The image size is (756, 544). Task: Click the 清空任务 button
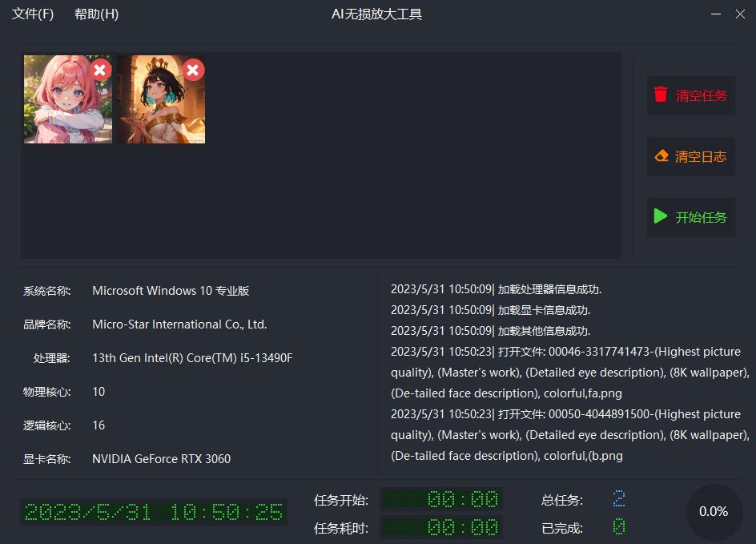(691, 95)
